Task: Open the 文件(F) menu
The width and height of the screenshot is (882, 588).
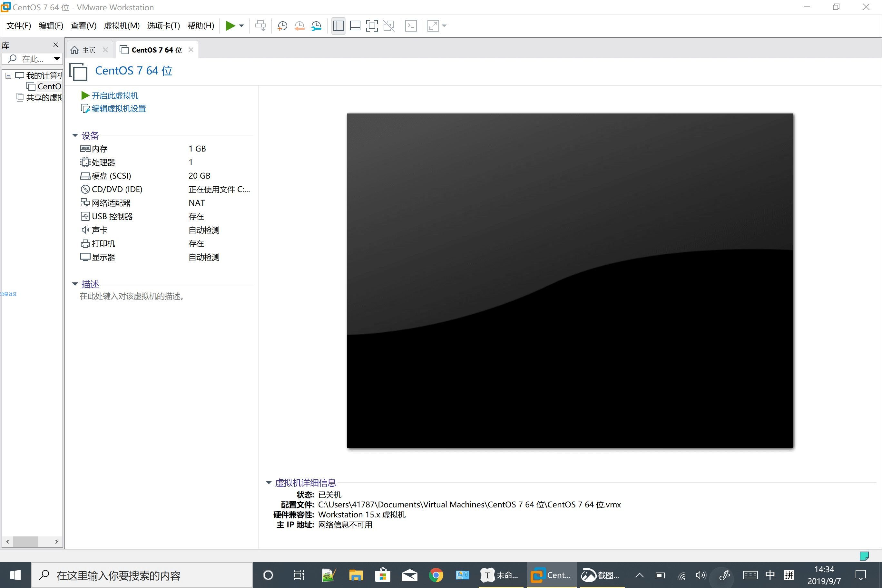Action: click(19, 25)
